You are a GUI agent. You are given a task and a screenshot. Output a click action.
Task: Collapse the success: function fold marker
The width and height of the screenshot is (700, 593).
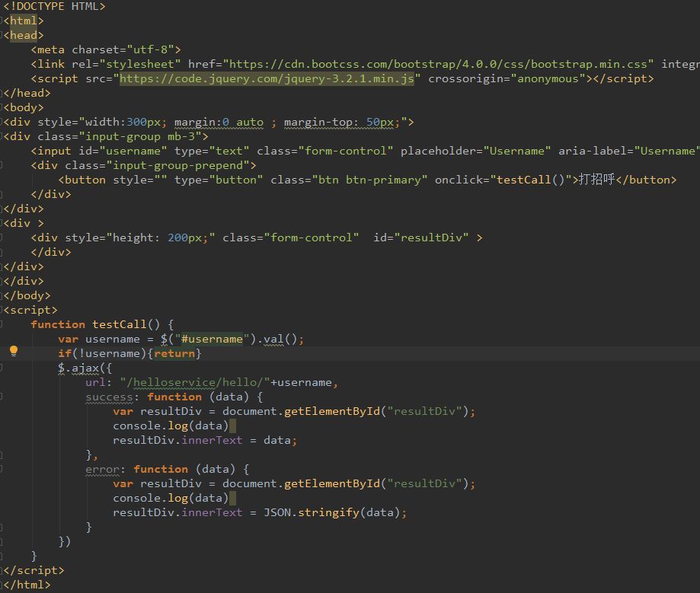[x=2, y=397]
